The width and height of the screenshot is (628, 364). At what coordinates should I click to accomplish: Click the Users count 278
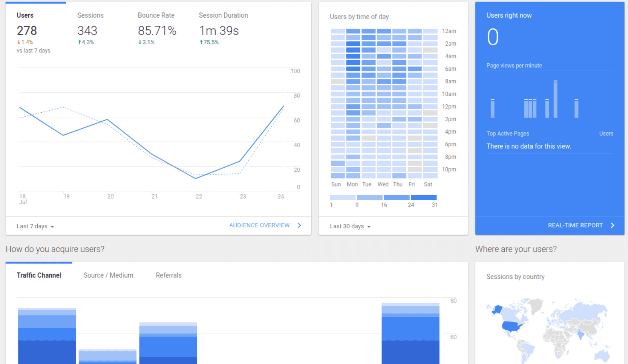click(27, 31)
